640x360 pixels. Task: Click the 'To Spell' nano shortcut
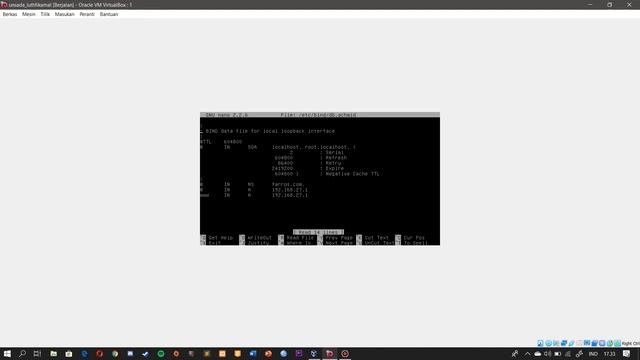(x=416, y=243)
